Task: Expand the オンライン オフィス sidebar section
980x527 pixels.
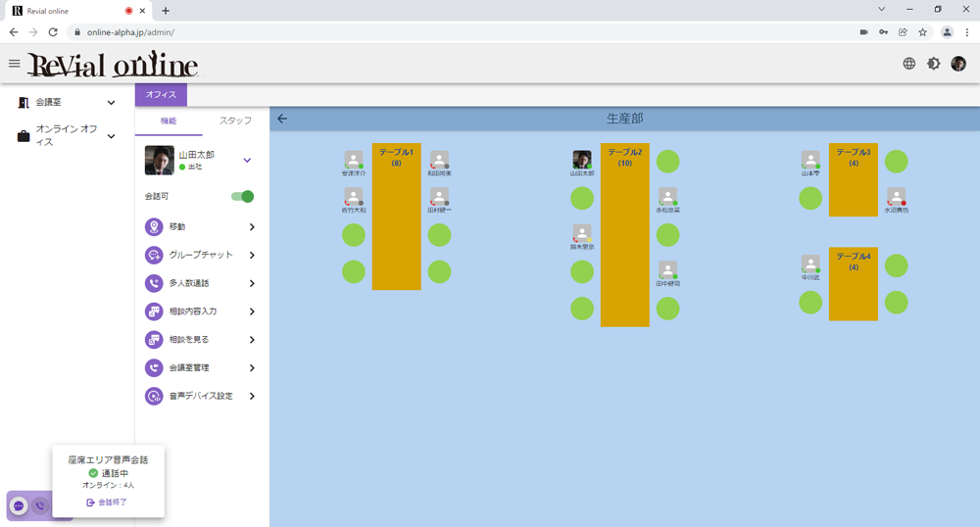Action: [x=112, y=136]
